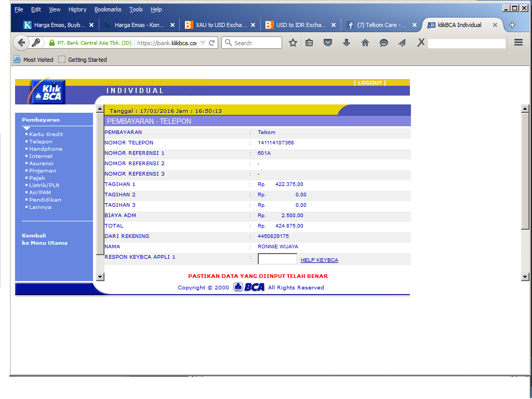Screen dimensions: 532x399
Task: Click the ibank.klikbca URL address field
Action: [167, 43]
